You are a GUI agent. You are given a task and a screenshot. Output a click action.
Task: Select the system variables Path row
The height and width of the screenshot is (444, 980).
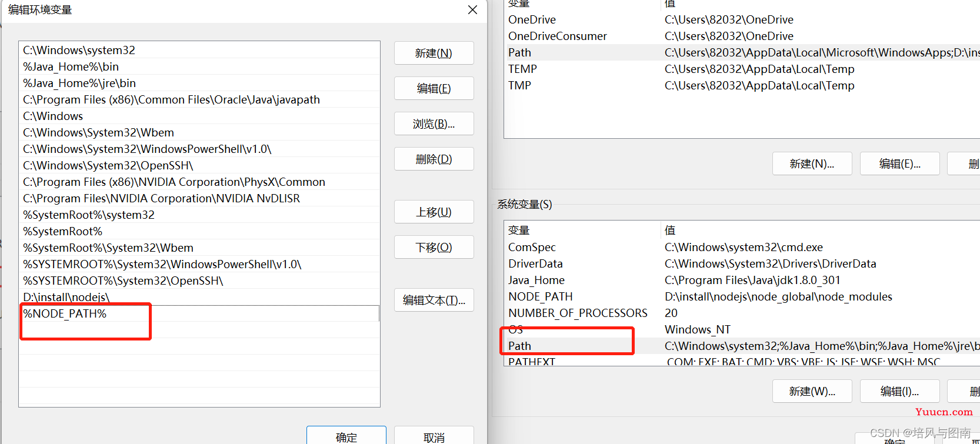click(742, 346)
